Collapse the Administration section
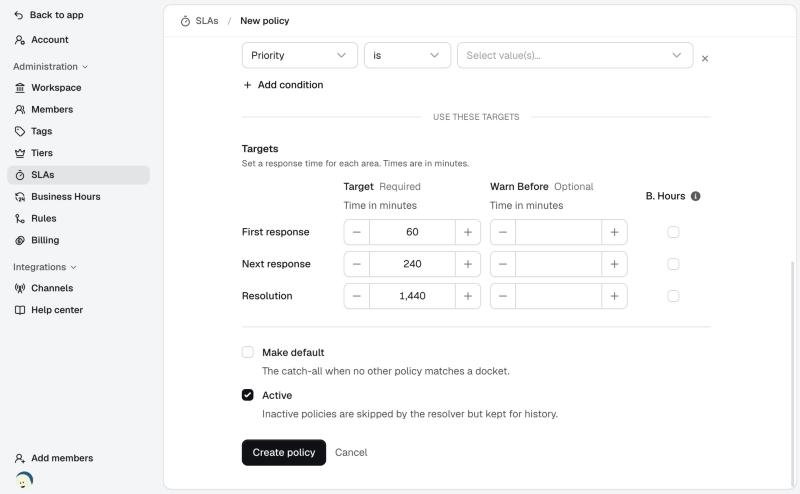800x494 pixels. (51, 67)
